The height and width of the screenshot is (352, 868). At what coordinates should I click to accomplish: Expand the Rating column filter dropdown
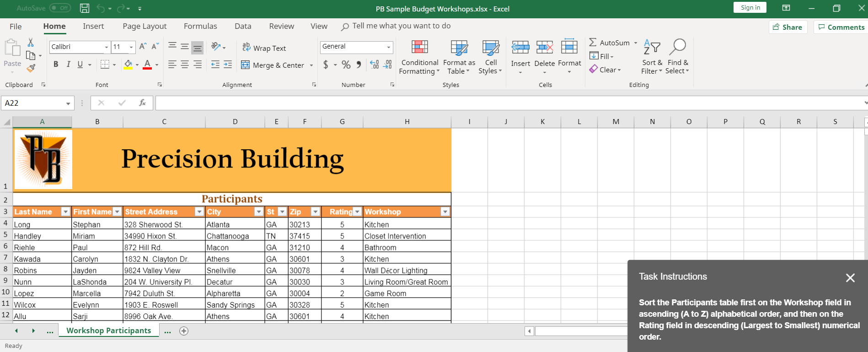(x=357, y=211)
